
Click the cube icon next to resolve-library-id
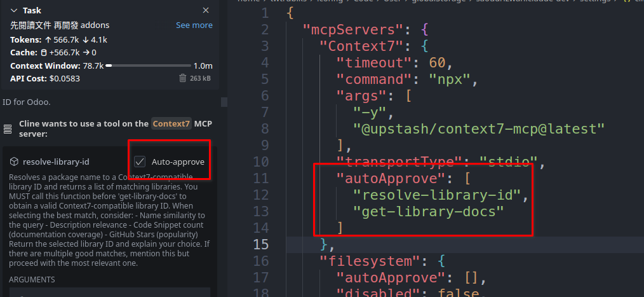click(x=15, y=162)
